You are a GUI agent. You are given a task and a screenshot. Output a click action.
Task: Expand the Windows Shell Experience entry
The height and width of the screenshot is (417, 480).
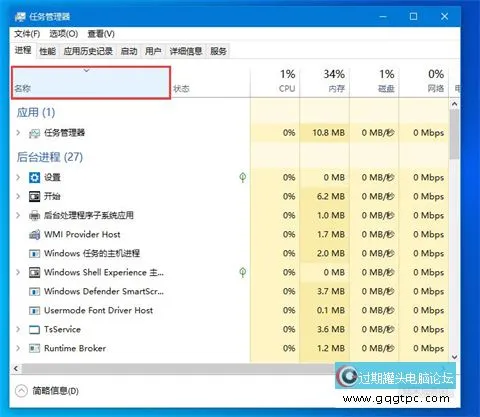pyautogui.click(x=18, y=272)
